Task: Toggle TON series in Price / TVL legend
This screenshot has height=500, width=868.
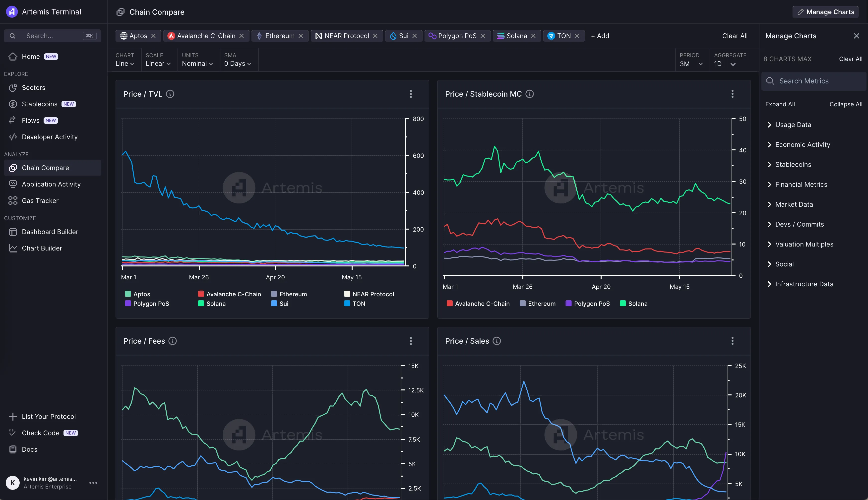Action: coord(355,304)
